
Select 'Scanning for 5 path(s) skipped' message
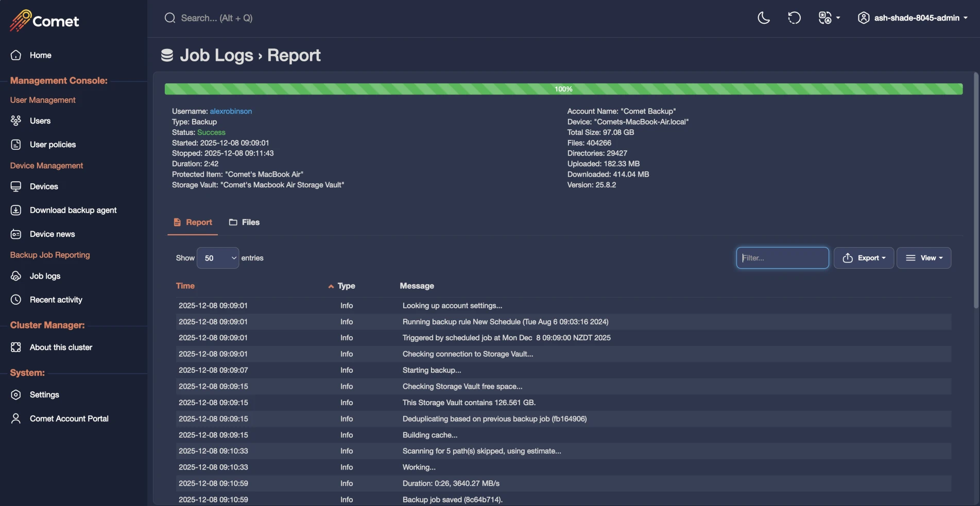[482, 451]
